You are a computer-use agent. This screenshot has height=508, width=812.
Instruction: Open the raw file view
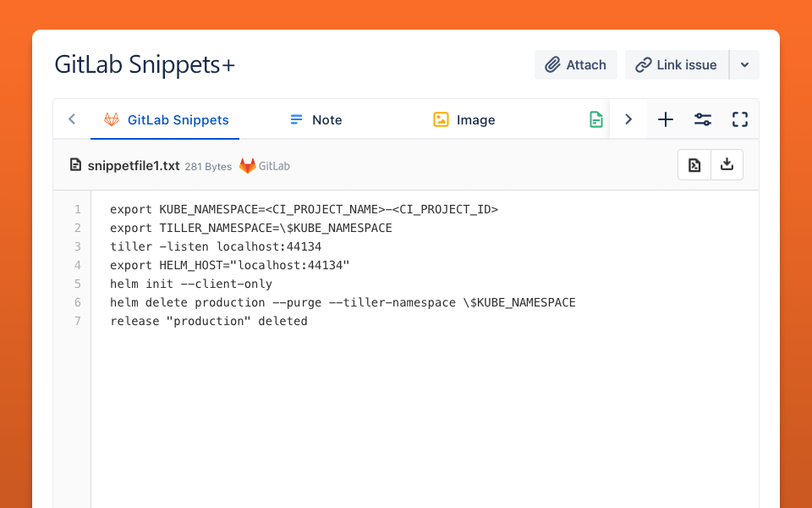(694, 163)
